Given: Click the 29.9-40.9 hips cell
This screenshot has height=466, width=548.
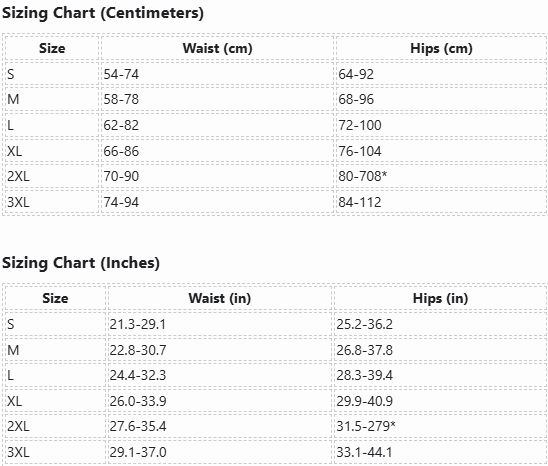Looking at the screenshot, I should click(x=364, y=401).
